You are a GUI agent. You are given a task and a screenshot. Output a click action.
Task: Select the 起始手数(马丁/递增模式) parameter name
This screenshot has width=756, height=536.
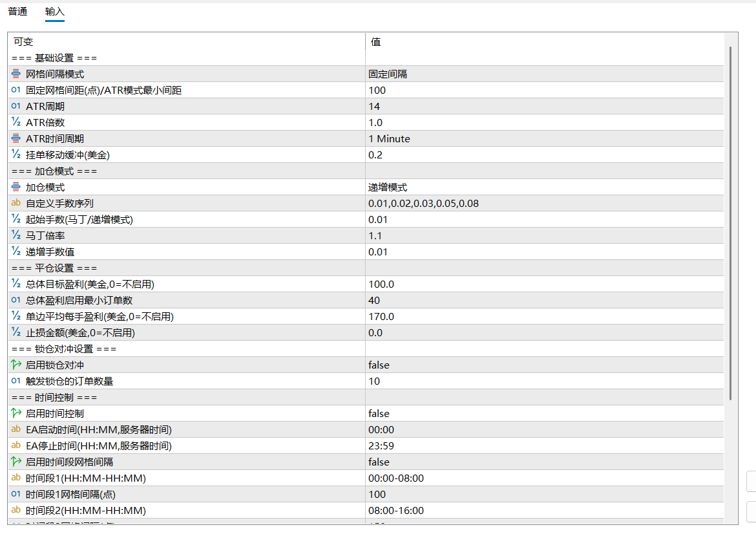(79, 220)
